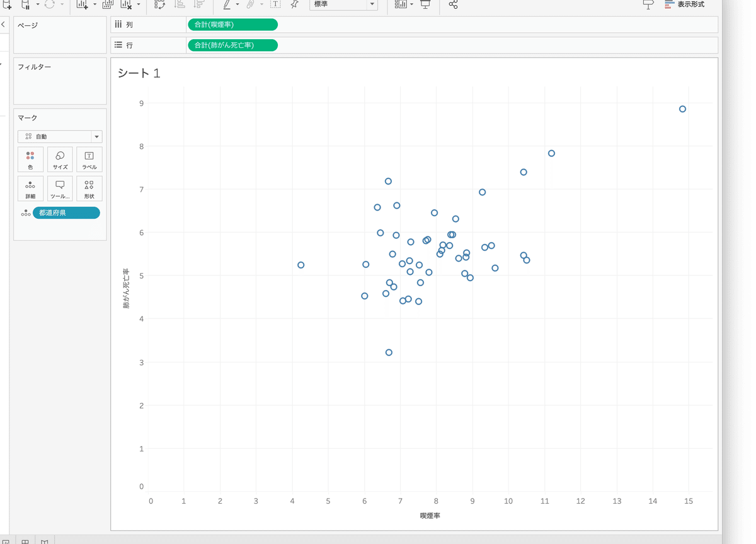Expand the pause updates dropdown arrow
756x544 pixels.
pos(38,5)
